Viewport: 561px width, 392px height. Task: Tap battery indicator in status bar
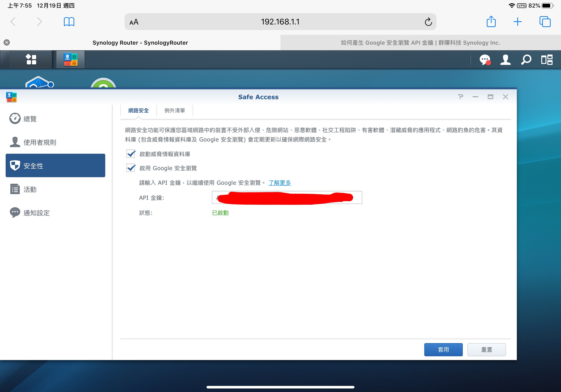click(x=547, y=6)
